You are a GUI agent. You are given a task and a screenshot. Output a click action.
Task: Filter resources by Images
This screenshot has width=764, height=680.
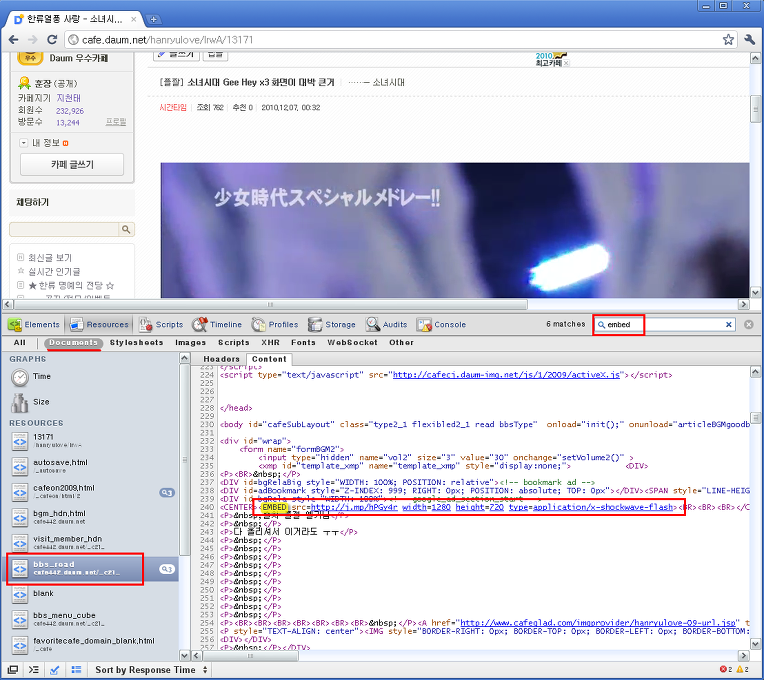pos(191,342)
